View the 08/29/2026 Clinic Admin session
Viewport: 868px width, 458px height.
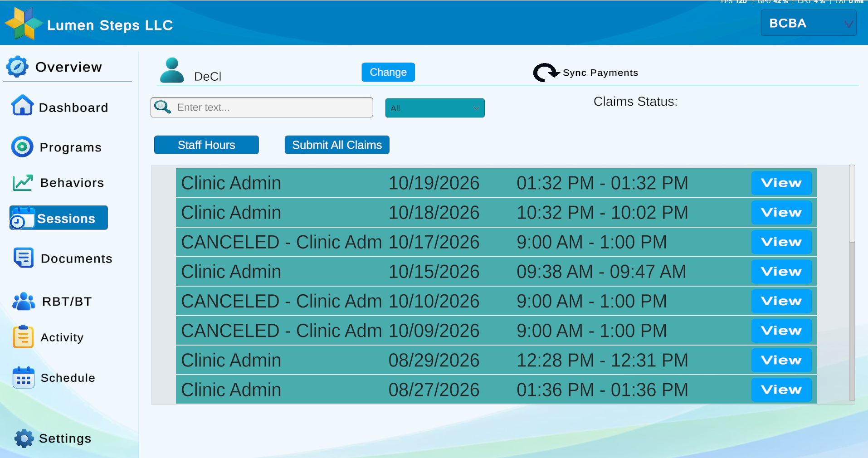click(781, 360)
